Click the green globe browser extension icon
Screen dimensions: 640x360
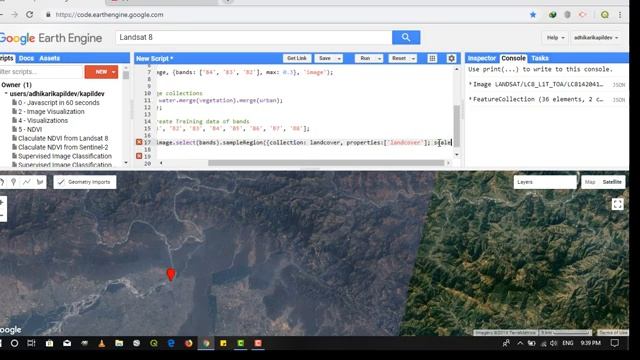[552, 15]
